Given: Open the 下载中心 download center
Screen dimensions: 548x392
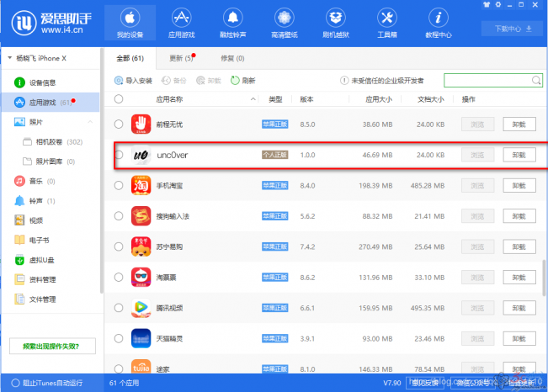Looking at the screenshot, I should [x=513, y=29].
